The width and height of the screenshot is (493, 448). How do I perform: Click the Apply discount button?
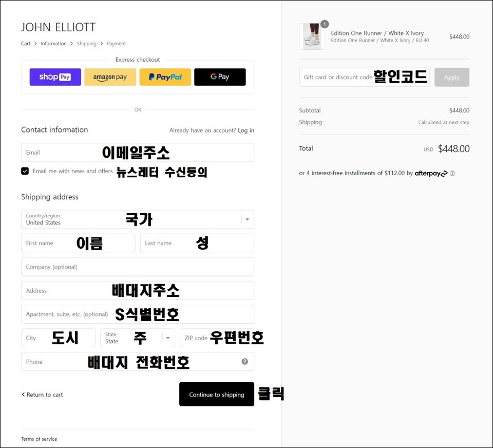coord(452,77)
